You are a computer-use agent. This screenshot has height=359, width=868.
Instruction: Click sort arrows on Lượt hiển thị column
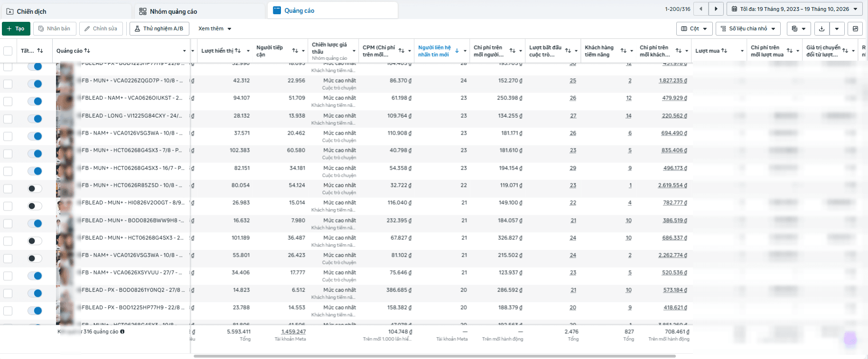coord(238,51)
